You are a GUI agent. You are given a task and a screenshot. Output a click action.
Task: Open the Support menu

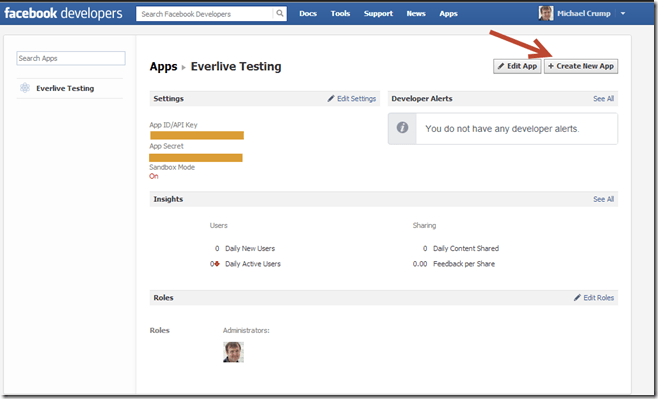click(378, 13)
